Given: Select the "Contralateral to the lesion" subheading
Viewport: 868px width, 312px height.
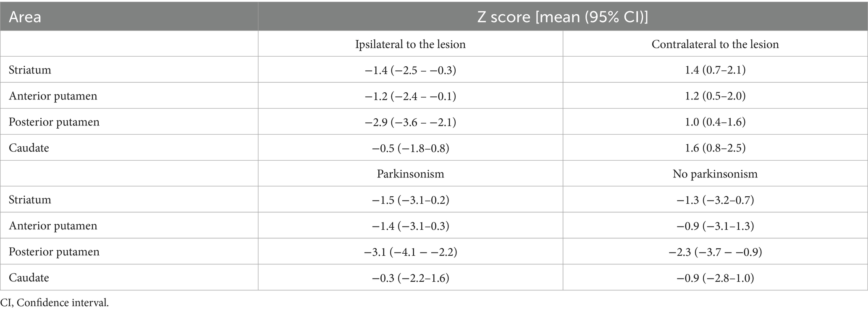Looking at the screenshot, I should pyautogui.click(x=715, y=44).
